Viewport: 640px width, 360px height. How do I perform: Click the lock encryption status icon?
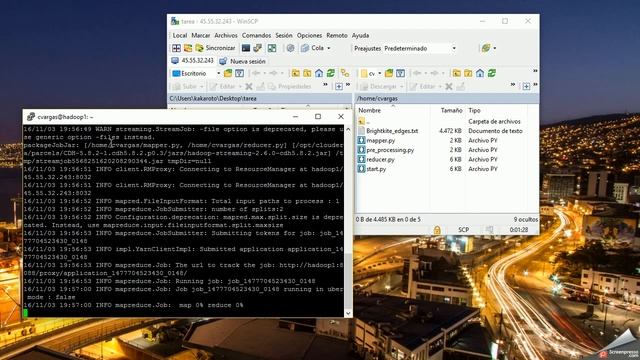[x=437, y=230]
